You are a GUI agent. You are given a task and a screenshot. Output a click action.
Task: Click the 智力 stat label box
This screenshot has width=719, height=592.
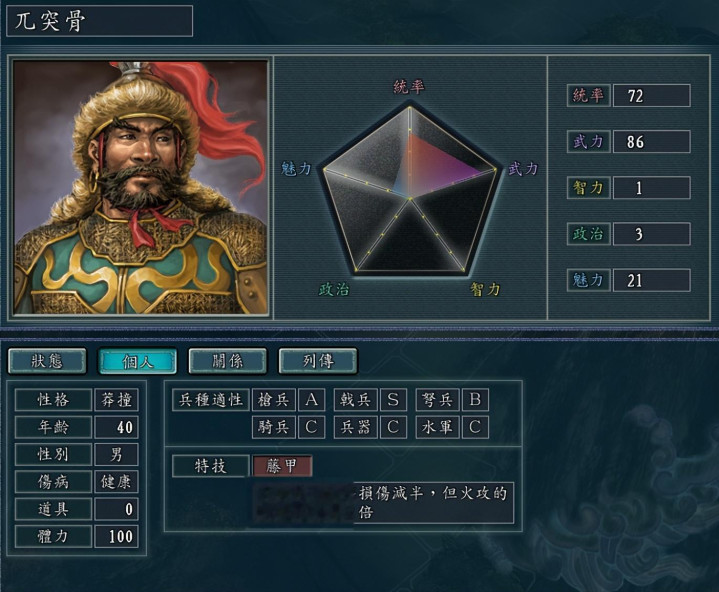pos(588,188)
